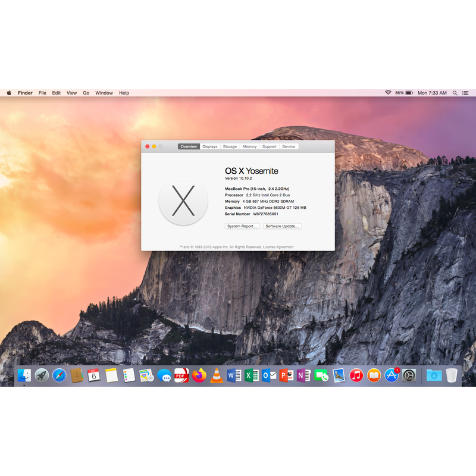The width and height of the screenshot is (476, 476).
Task: Launch Firefox browser from dock
Action: [x=199, y=375]
